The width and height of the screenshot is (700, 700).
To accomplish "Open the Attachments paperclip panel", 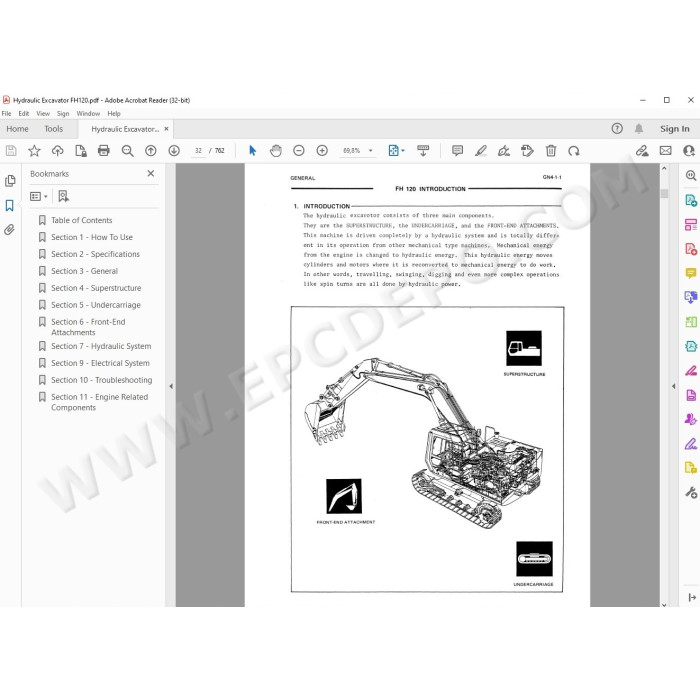I will pyautogui.click(x=9, y=230).
